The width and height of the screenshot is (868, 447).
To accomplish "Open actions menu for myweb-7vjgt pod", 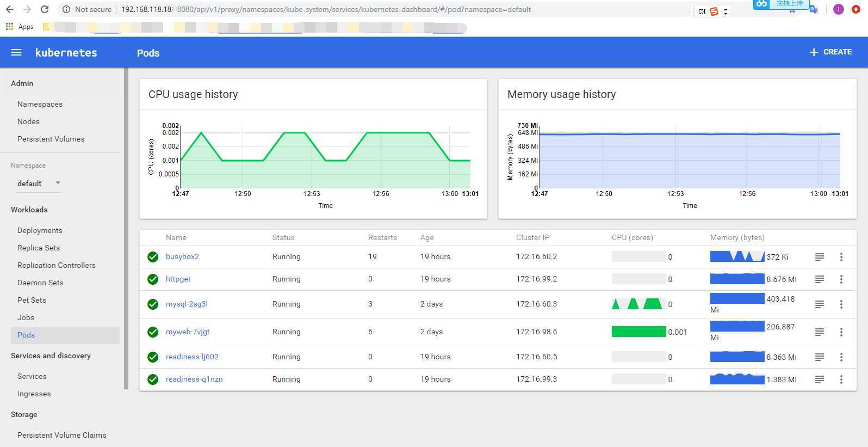I will click(841, 332).
